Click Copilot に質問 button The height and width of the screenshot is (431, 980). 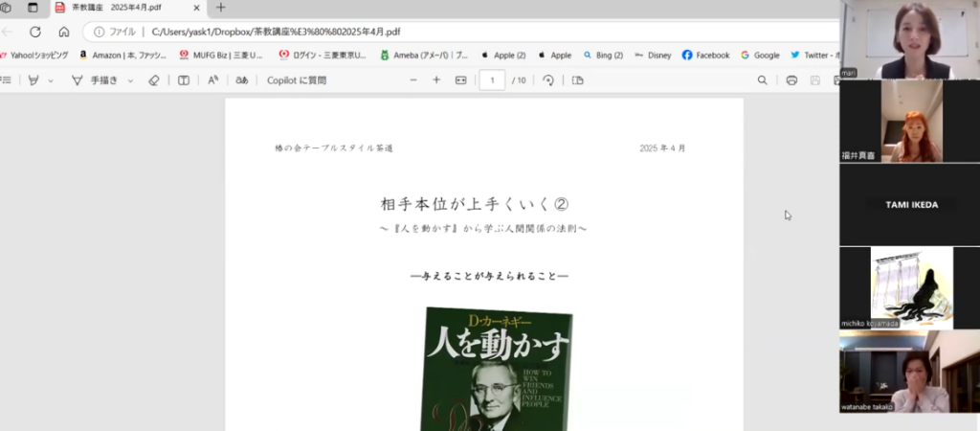point(297,80)
